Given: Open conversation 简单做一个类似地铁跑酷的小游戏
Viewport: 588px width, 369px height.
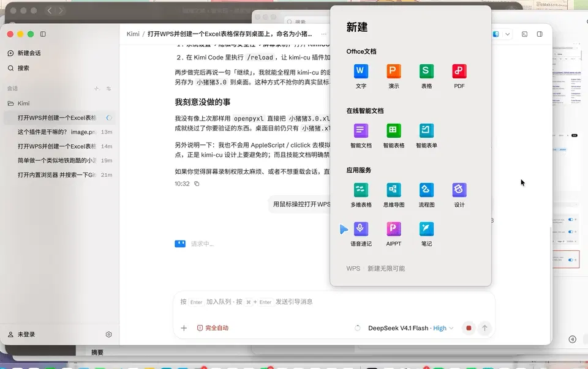Looking at the screenshot, I should coord(60,160).
